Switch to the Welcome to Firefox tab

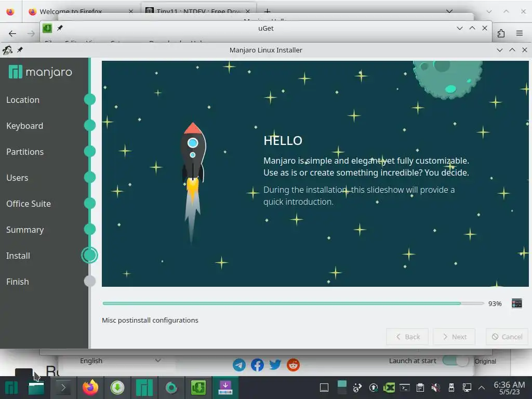[x=81, y=11]
